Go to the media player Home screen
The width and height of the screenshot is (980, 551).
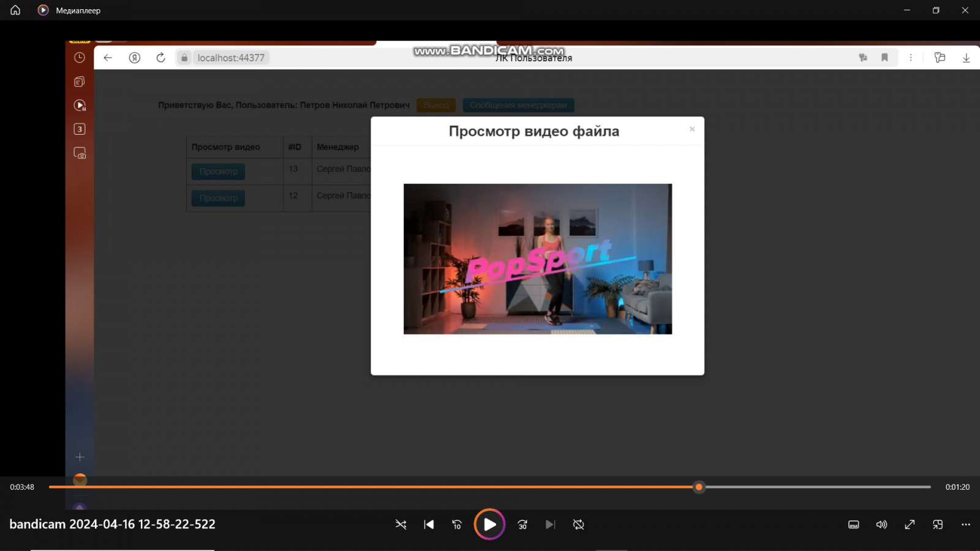pyautogui.click(x=15, y=10)
